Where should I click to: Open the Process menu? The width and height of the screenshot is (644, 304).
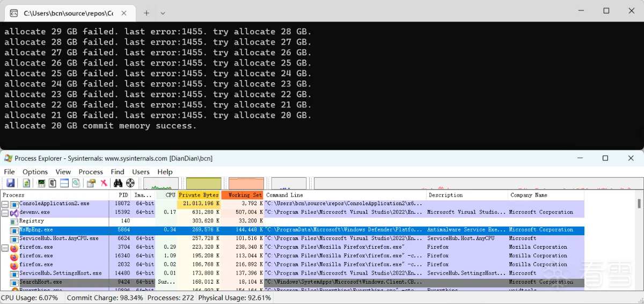[x=91, y=172]
